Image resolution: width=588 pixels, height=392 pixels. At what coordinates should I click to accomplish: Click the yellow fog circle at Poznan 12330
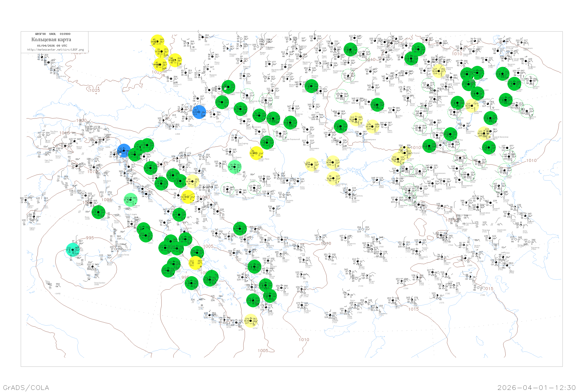[x=175, y=60]
